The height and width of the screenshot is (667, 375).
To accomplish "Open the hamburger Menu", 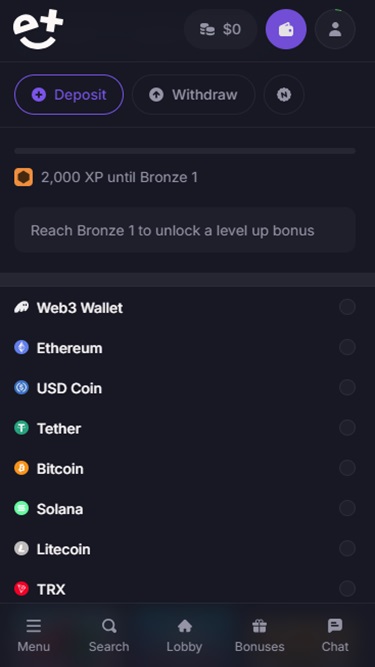I will pos(34,636).
